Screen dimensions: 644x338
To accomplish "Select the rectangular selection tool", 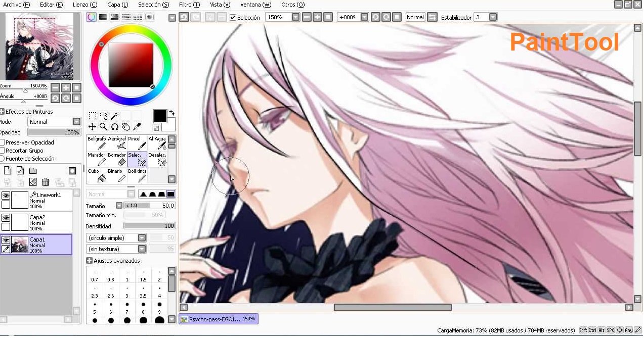I will 92,116.
